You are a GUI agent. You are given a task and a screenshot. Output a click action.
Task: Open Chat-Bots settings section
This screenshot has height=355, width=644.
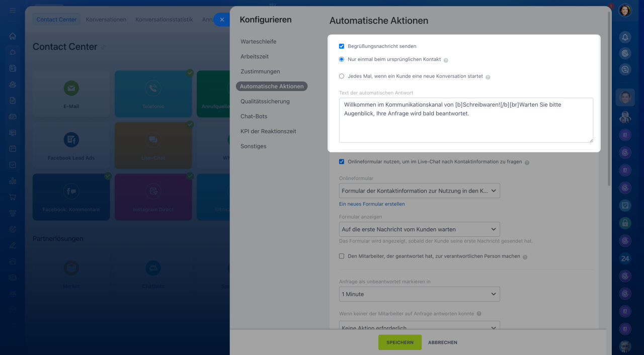tap(254, 116)
